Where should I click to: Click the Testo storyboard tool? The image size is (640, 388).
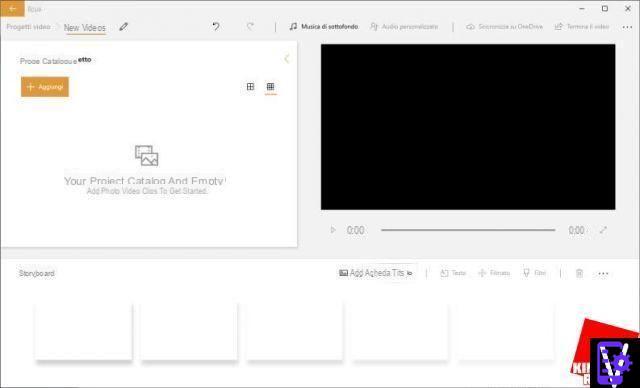(x=453, y=273)
